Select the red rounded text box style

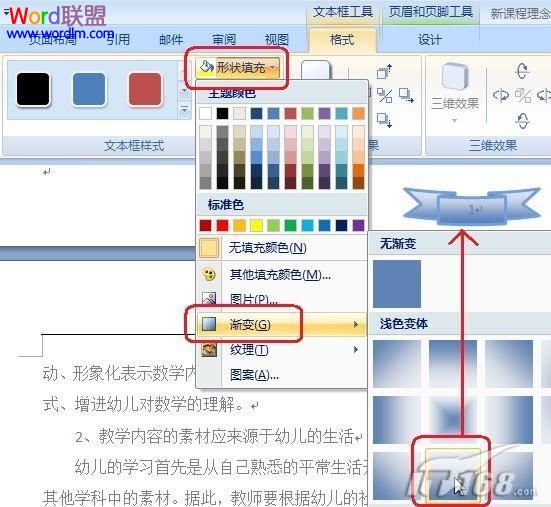pos(145,89)
